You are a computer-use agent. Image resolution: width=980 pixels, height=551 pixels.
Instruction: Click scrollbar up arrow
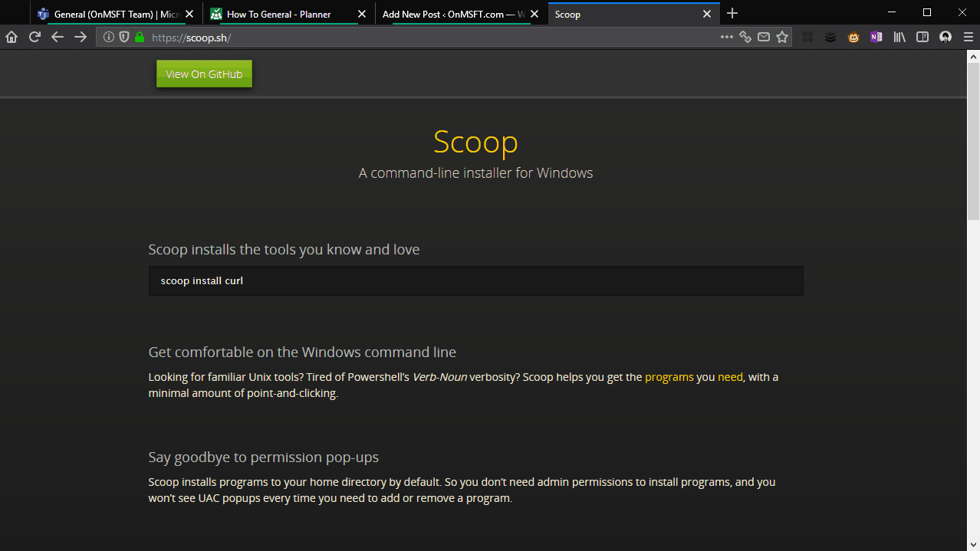973,57
